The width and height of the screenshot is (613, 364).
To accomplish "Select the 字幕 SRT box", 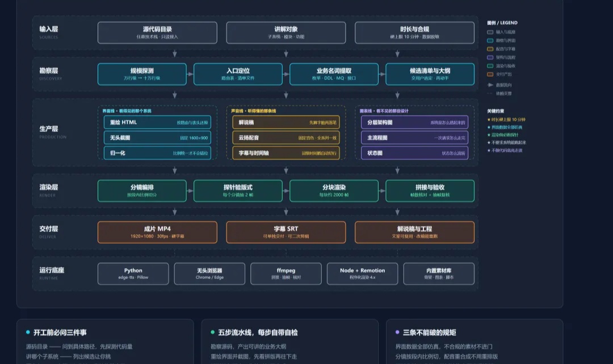I will (285, 232).
